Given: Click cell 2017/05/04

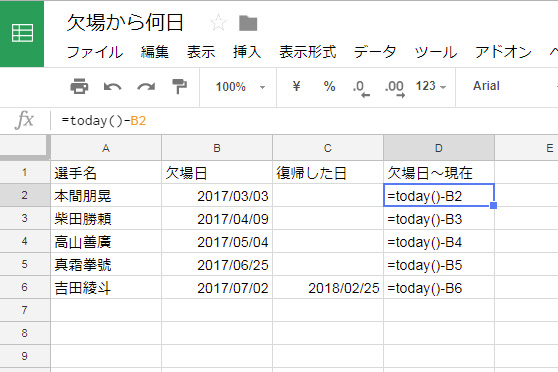Looking at the screenshot, I should pyautogui.click(x=217, y=241).
